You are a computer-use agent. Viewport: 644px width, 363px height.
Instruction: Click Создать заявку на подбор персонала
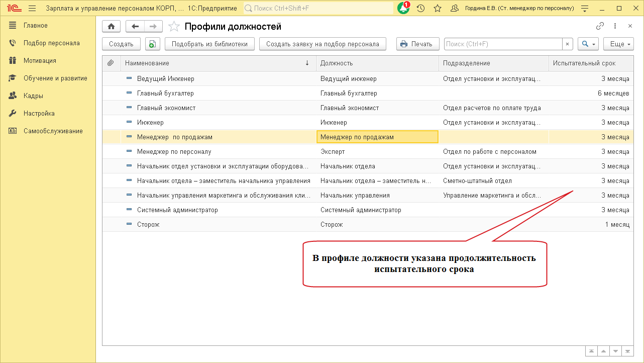pyautogui.click(x=323, y=44)
